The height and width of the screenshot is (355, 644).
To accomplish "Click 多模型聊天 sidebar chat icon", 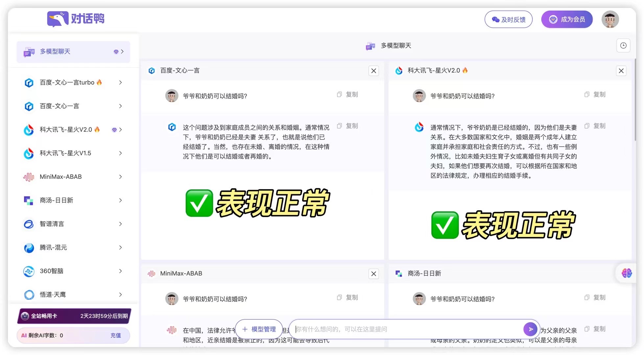I will (29, 52).
